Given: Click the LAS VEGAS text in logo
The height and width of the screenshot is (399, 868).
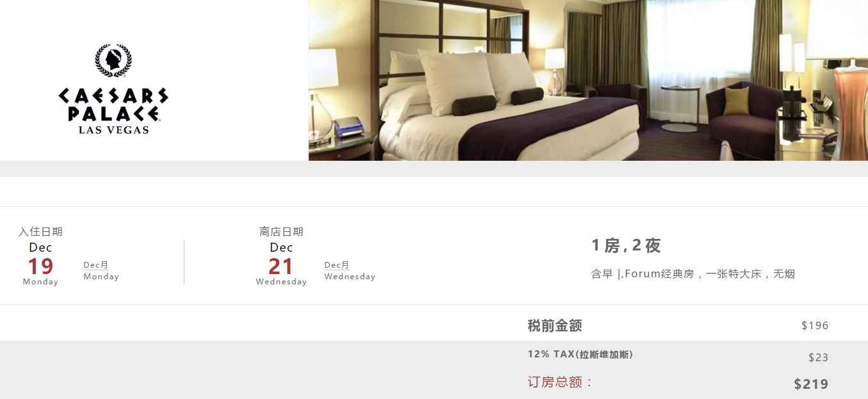Looking at the screenshot, I should click(113, 130).
